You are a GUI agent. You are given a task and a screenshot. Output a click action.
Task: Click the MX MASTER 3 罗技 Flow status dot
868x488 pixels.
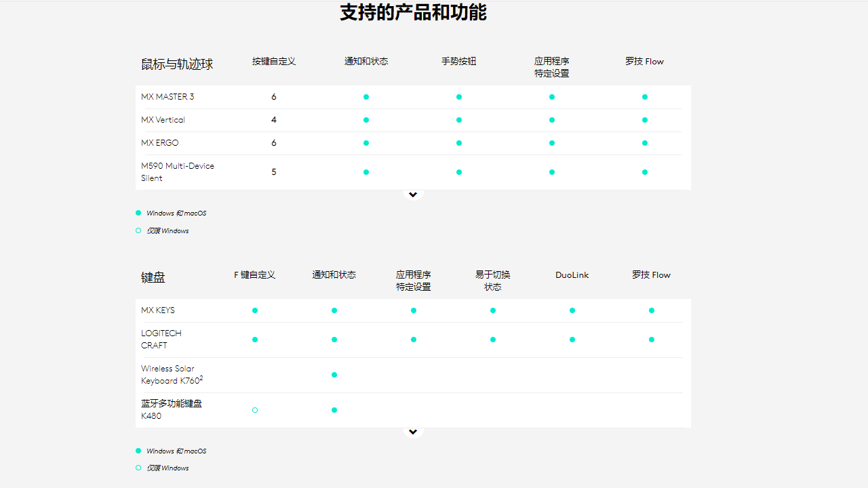coord(644,97)
